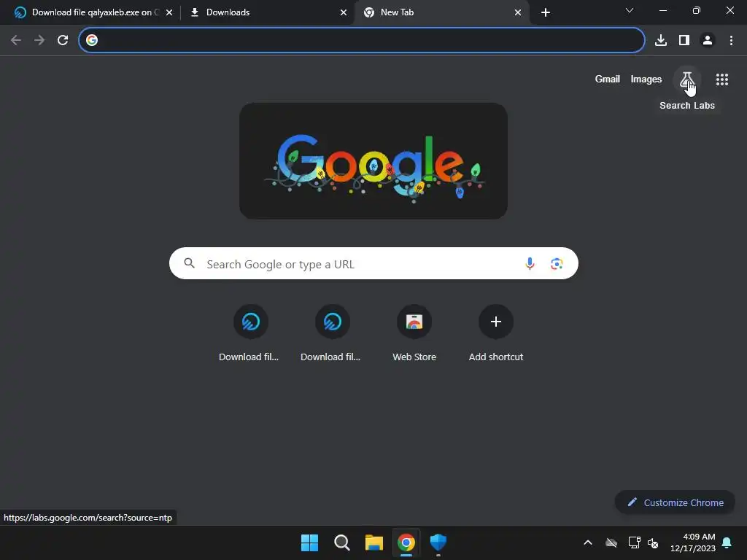Click Search Google or type a URL box
This screenshot has height=560, width=747.
point(373,263)
